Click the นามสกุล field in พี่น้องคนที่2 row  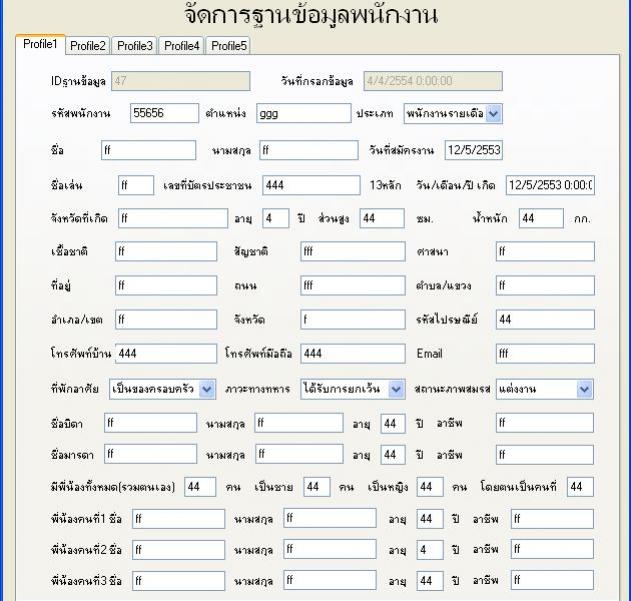tap(330, 549)
